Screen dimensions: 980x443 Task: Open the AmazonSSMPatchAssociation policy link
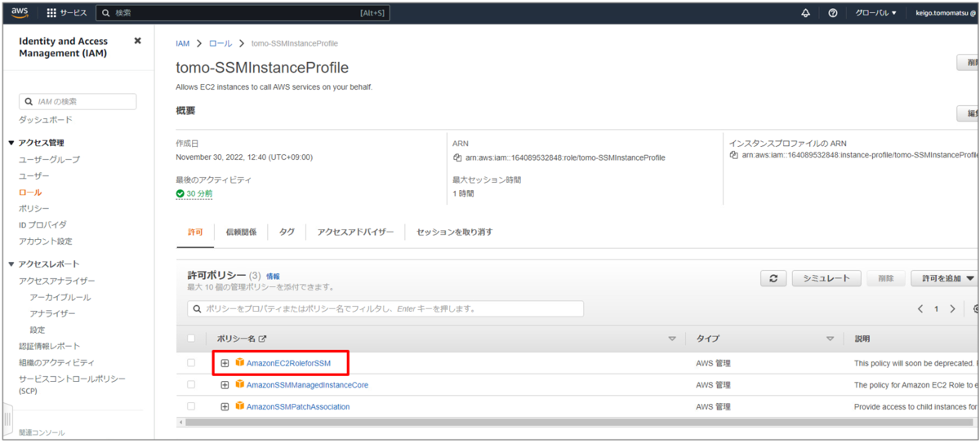coord(298,406)
